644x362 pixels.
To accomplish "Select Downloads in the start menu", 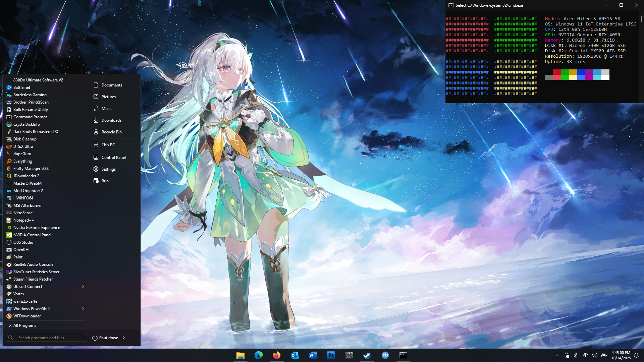I will [111, 120].
